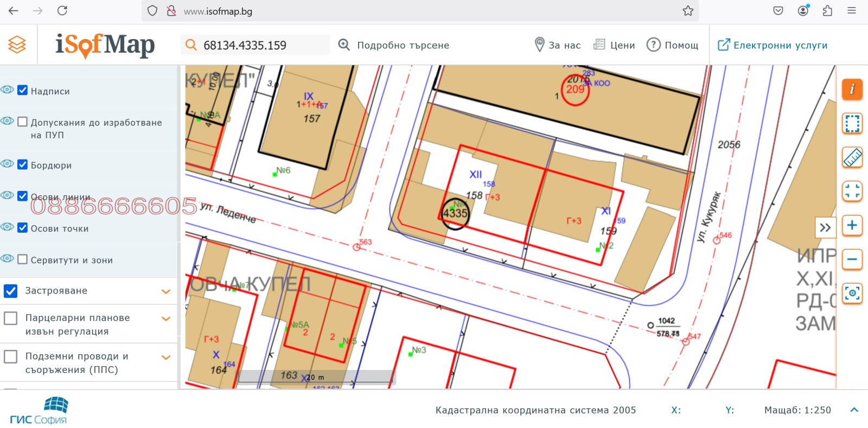This screenshot has width=868, height=428.
Task: Zoom in with the plus button
Action: click(852, 226)
